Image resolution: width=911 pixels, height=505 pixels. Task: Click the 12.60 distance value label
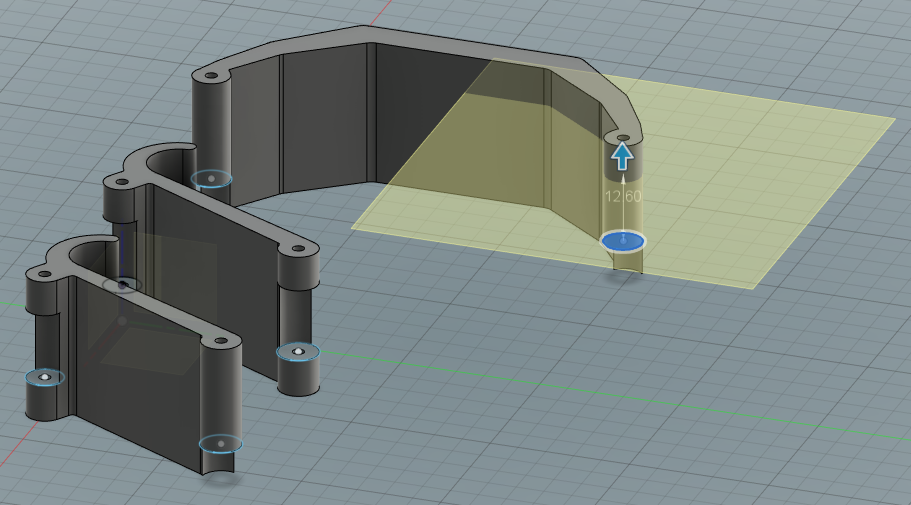[623, 196]
